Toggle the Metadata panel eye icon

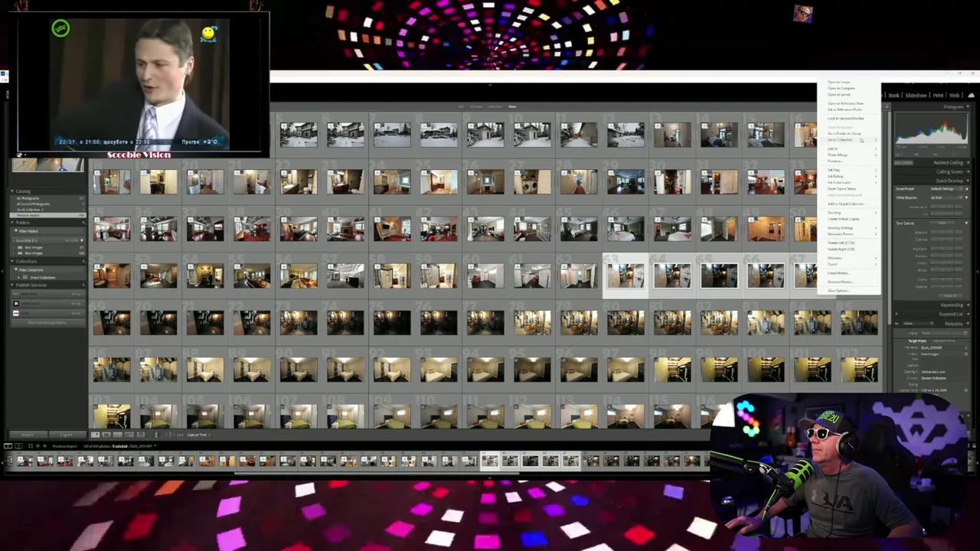[x=897, y=323]
